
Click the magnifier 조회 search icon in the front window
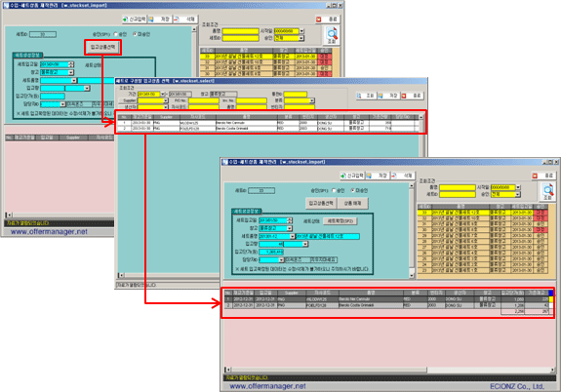click(x=547, y=189)
